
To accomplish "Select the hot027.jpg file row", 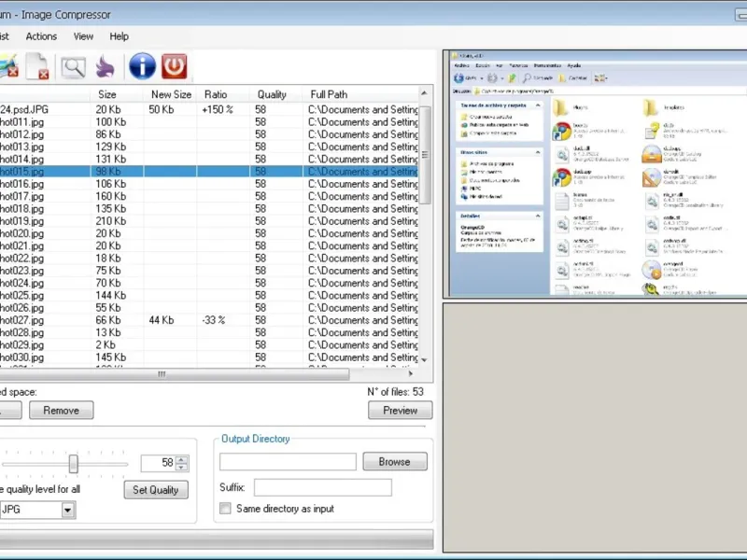I will (x=208, y=320).
